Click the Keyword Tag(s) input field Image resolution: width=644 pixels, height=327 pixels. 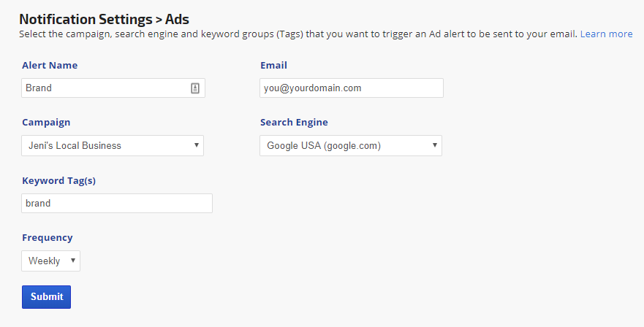[117, 203]
